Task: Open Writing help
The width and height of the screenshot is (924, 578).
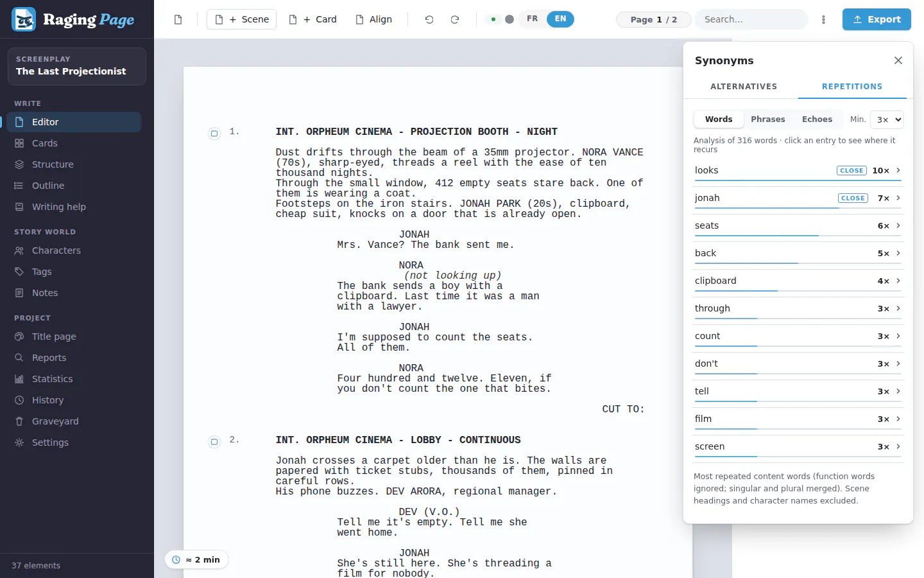Action: (74, 207)
